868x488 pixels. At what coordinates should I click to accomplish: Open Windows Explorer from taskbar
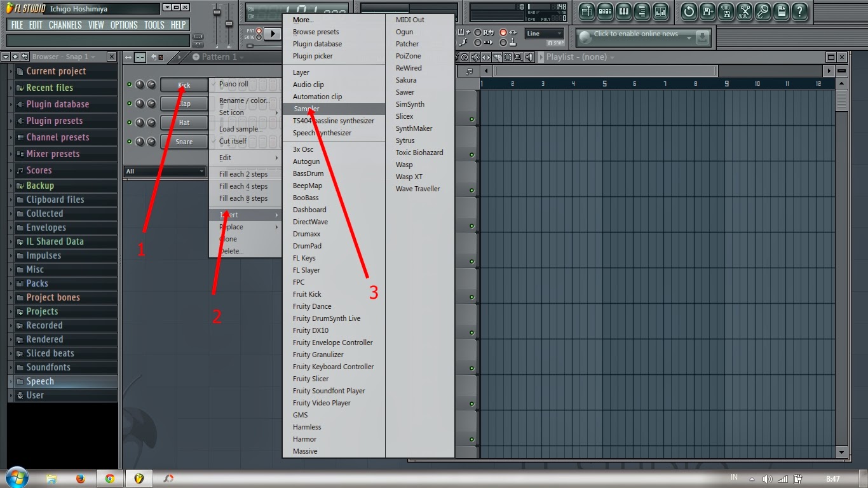tap(51, 478)
